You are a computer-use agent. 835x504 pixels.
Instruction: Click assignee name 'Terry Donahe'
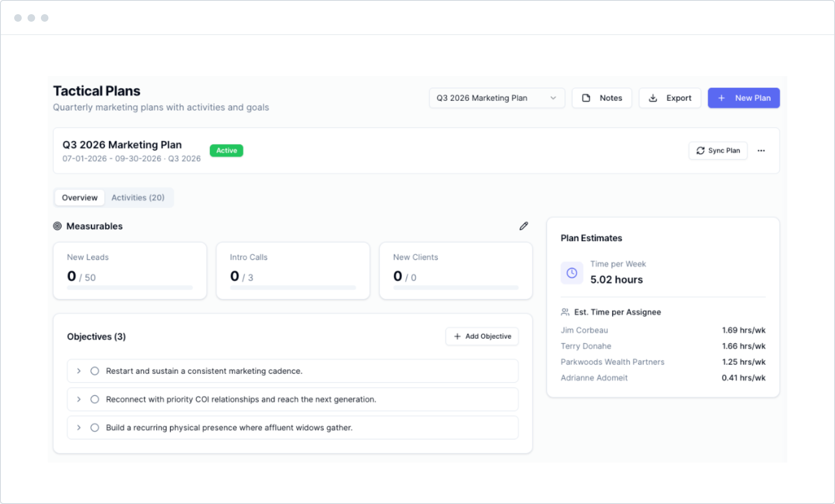[x=586, y=346]
